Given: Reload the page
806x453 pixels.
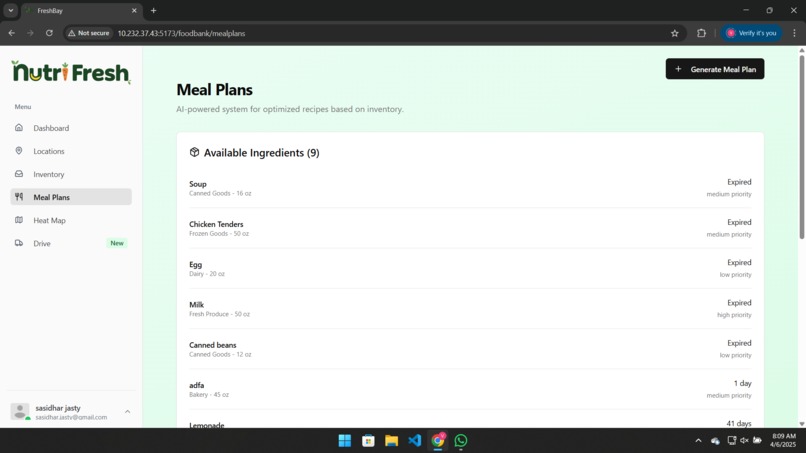Looking at the screenshot, I should coord(49,33).
